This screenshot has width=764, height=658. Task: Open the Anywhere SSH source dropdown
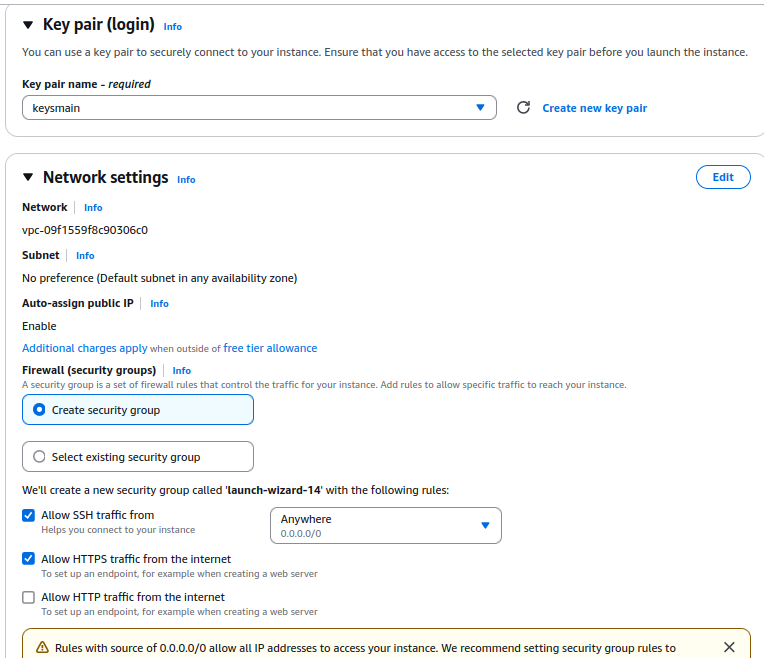click(385, 526)
